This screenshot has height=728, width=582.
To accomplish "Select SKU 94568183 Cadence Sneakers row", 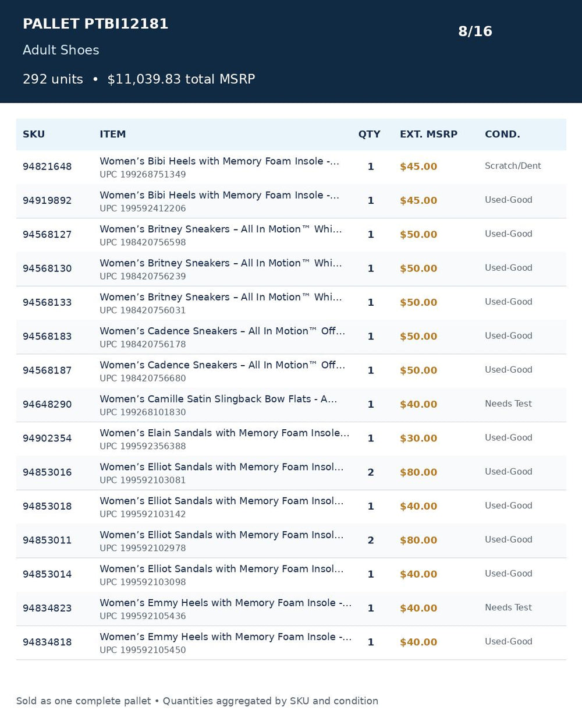I will [291, 337].
